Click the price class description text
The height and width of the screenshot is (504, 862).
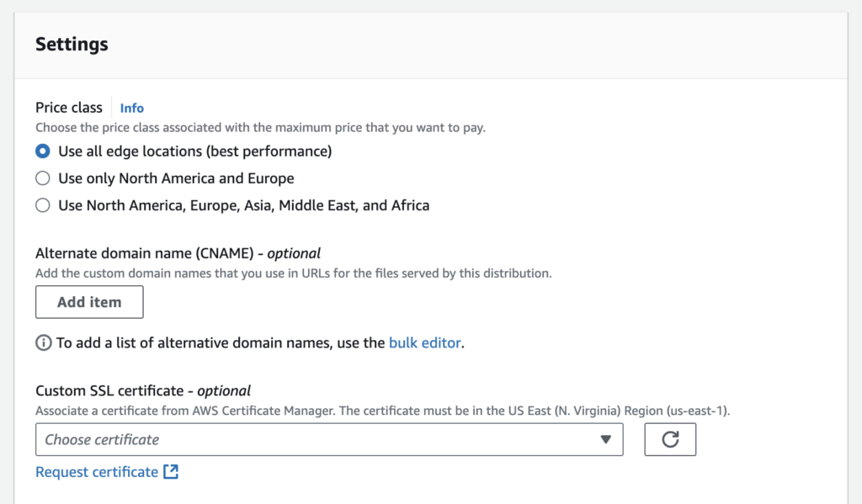260,129
